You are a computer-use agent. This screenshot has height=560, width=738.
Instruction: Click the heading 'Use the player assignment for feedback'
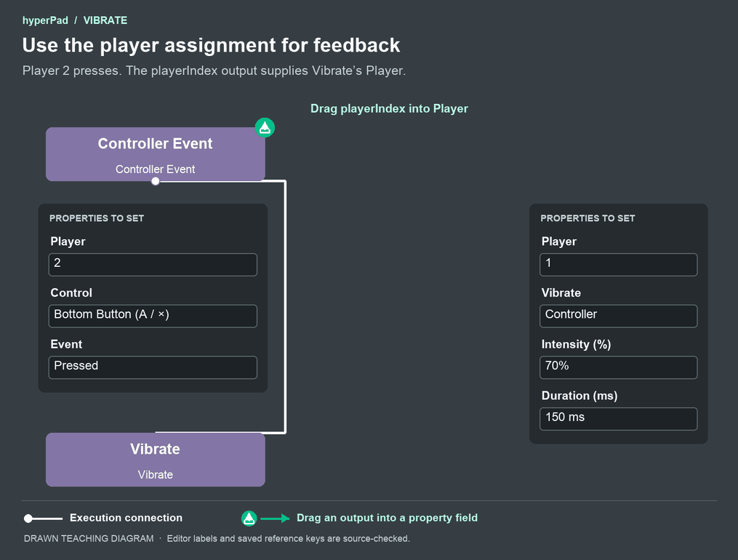pos(211,45)
